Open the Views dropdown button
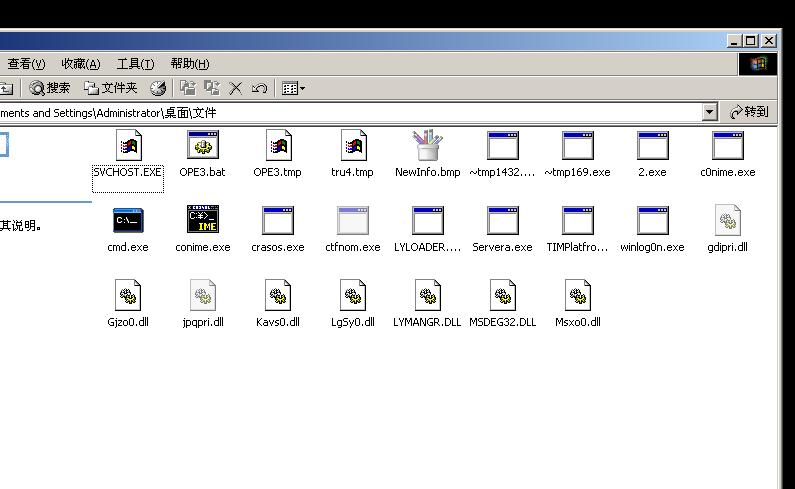 click(293, 88)
